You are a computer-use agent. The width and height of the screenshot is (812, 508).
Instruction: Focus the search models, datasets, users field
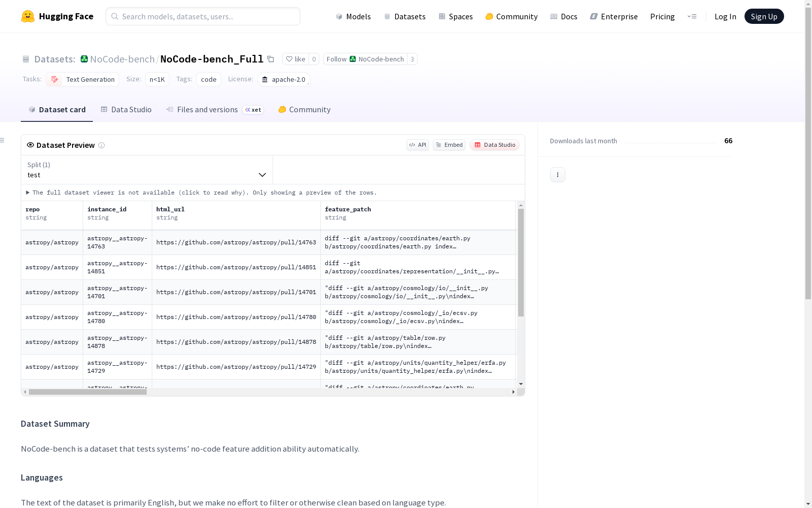click(x=203, y=16)
